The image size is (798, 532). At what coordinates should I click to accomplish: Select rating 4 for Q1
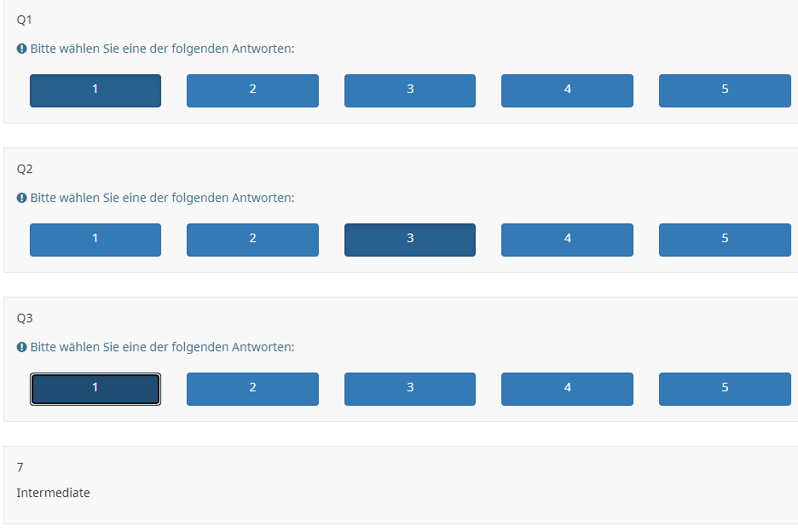tap(567, 90)
